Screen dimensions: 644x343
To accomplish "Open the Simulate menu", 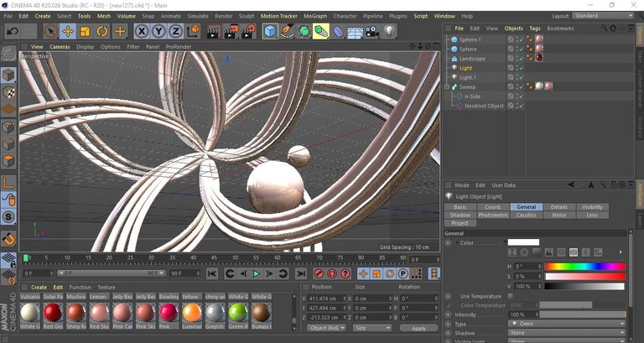I will coord(198,16).
